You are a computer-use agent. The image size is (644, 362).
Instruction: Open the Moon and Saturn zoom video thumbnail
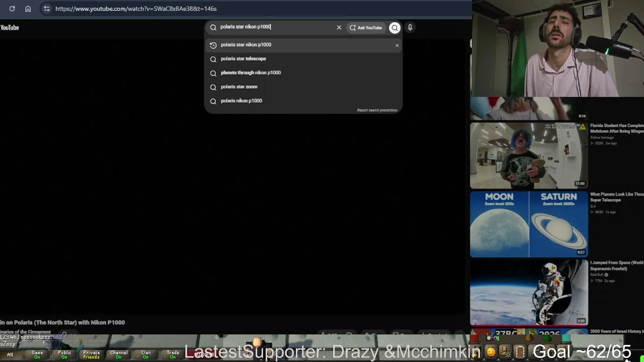[x=529, y=224]
